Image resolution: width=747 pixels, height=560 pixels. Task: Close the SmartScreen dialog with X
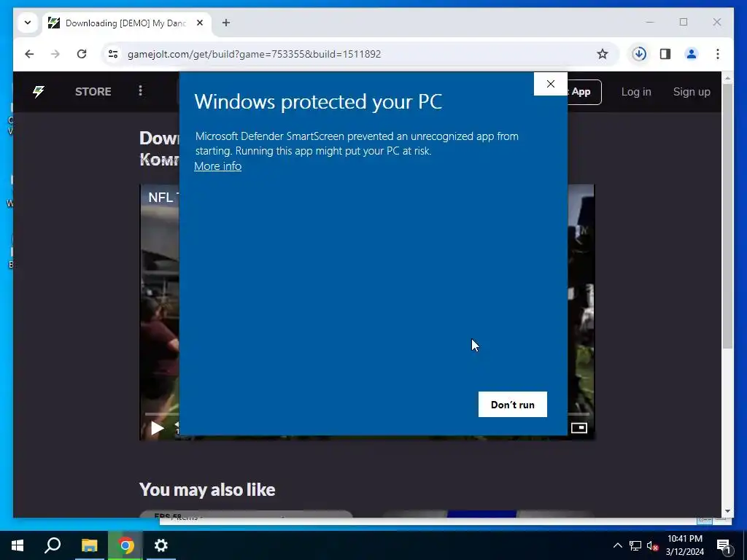[550, 84]
